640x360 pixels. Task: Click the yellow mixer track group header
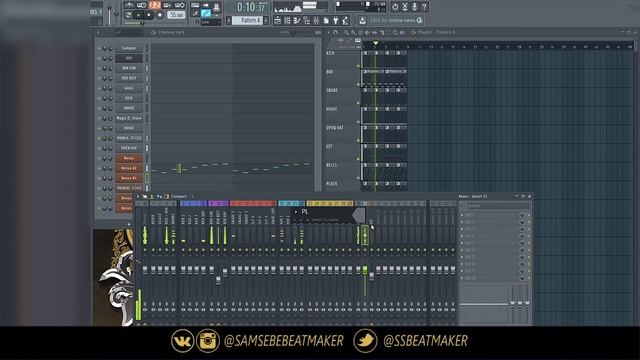tap(330, 203)
